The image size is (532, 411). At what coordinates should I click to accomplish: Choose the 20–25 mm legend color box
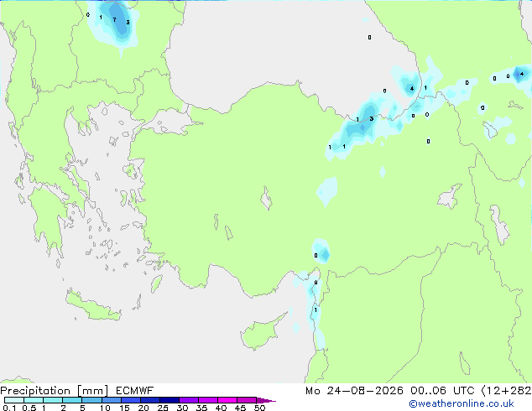150,400
